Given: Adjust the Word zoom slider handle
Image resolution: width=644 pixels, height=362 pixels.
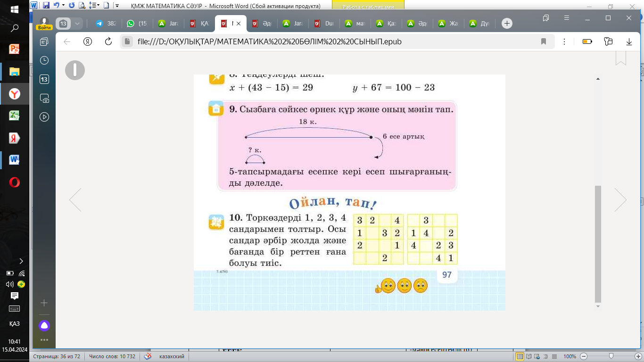Looking at the screenshot, I should pyautogui.click(x=611, y=356).
